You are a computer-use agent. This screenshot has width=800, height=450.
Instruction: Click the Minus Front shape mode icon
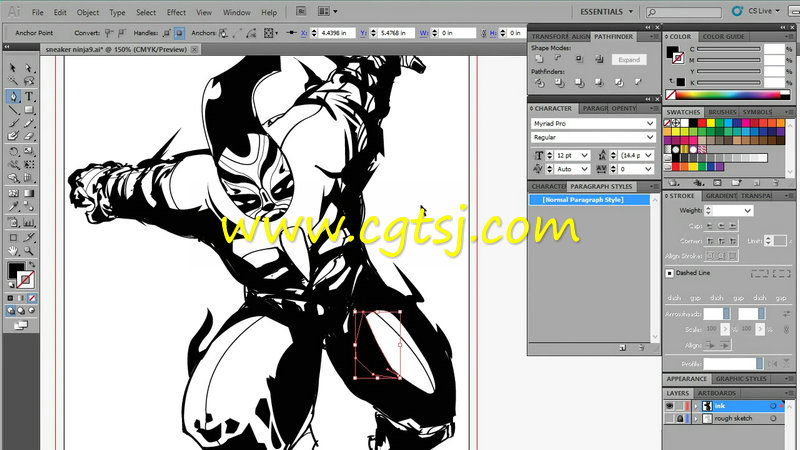tap(559, 59)
